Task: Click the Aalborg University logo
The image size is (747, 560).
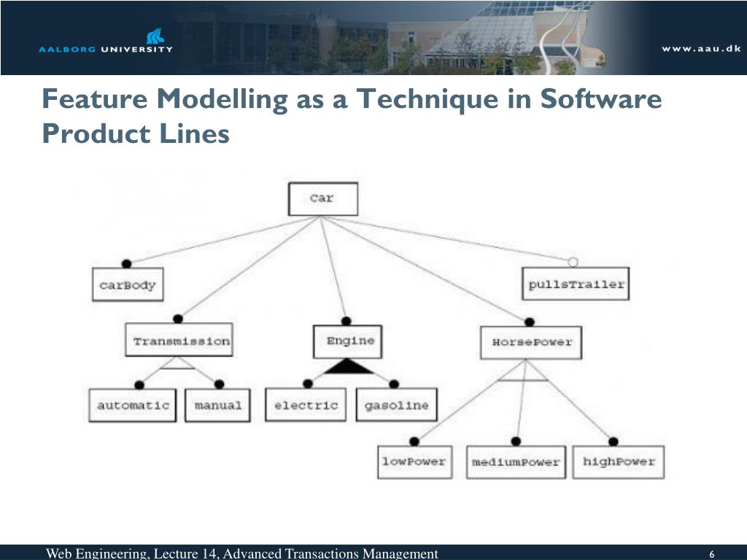Action: point(106,41)
